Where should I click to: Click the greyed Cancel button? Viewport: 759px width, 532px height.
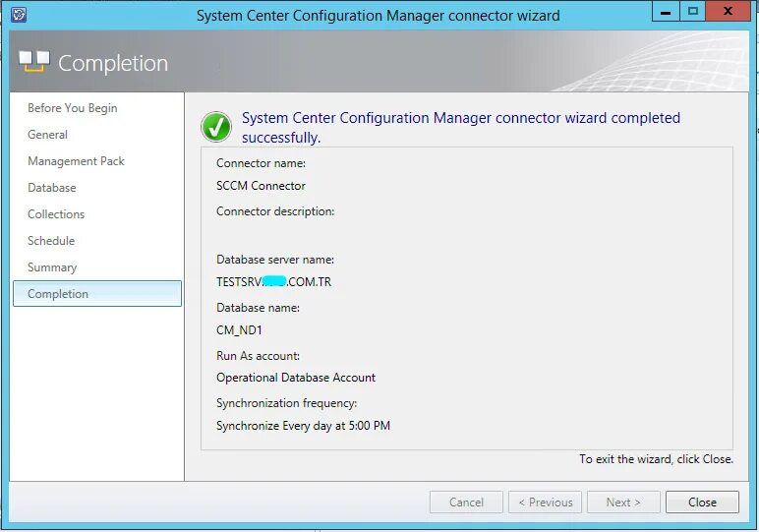[x=466, y=502]
